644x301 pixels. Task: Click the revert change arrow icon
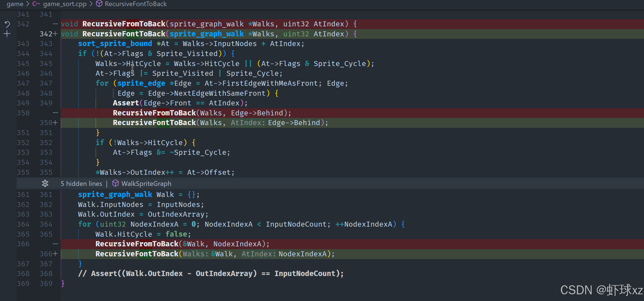[7, 24]
